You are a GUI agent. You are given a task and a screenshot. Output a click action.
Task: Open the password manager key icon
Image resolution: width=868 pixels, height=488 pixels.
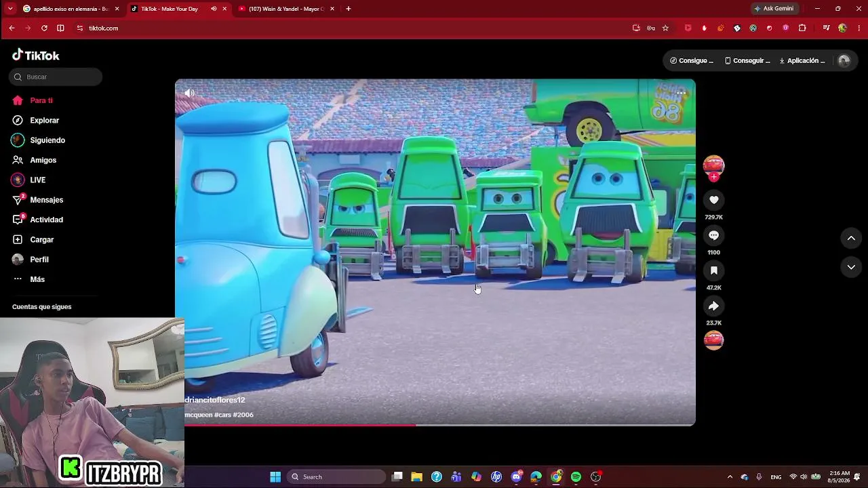pos(651,28)
